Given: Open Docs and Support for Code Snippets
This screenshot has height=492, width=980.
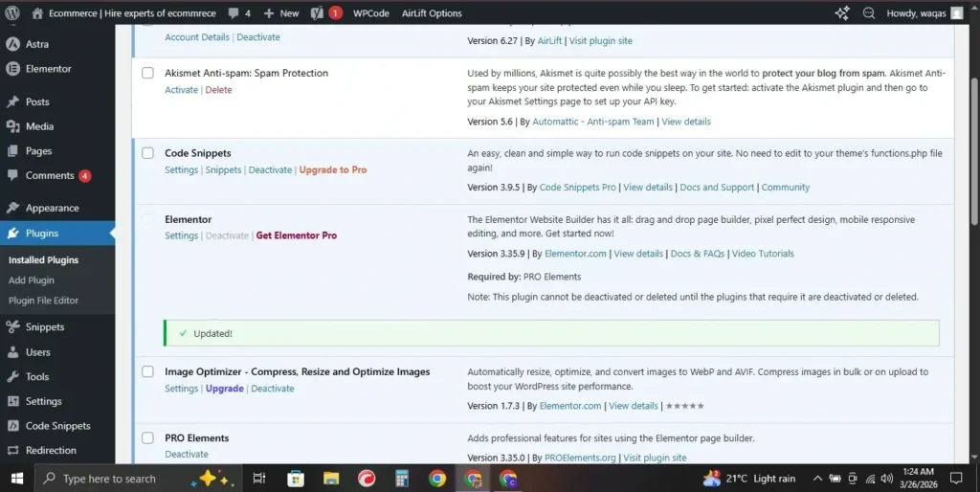Looking at the screenshot, I should tap(717, 187).
